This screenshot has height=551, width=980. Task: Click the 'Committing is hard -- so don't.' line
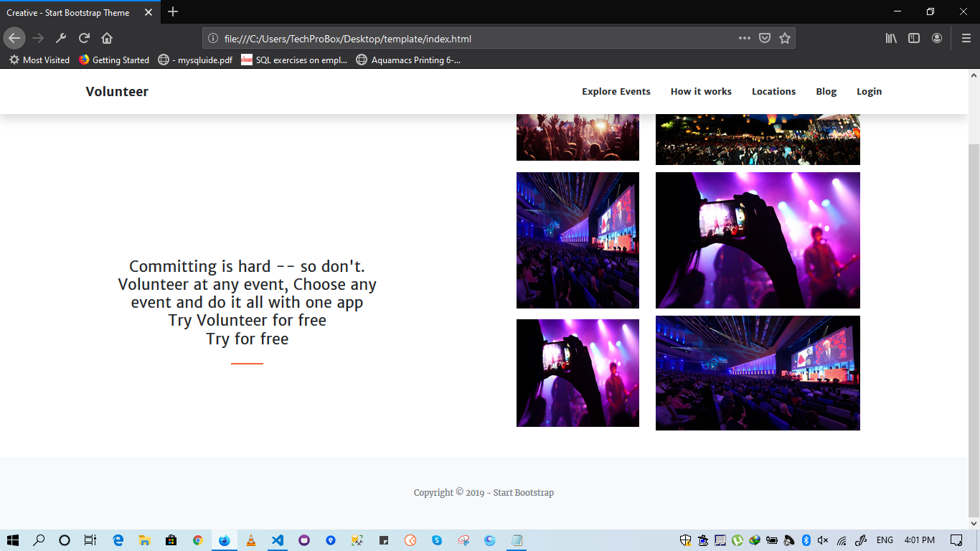click(247, 266)
